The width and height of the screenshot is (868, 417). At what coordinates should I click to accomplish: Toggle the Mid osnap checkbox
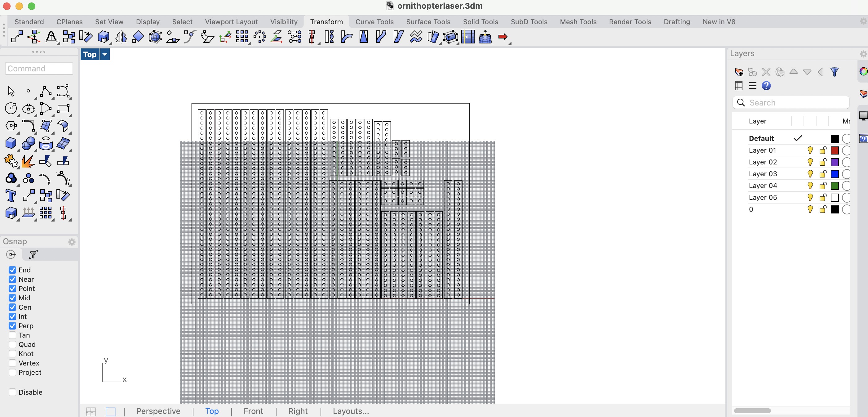click(12, 298)
